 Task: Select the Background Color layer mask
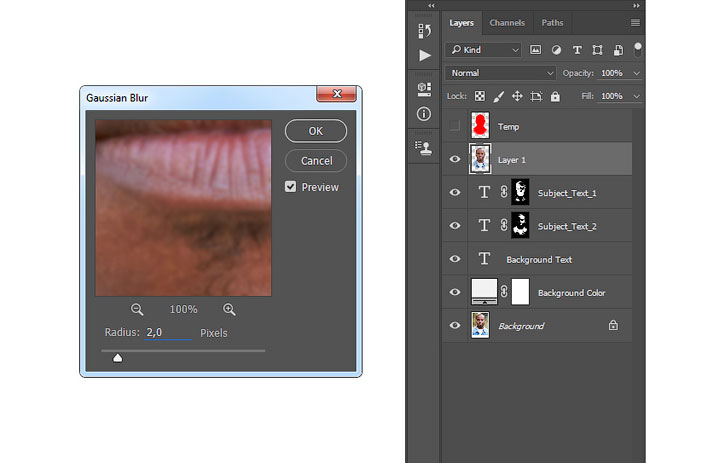click(x=520, y=292)
